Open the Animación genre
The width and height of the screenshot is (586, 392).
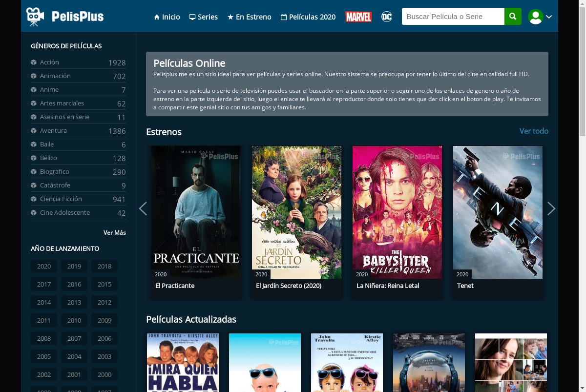[x=78, y=76]
